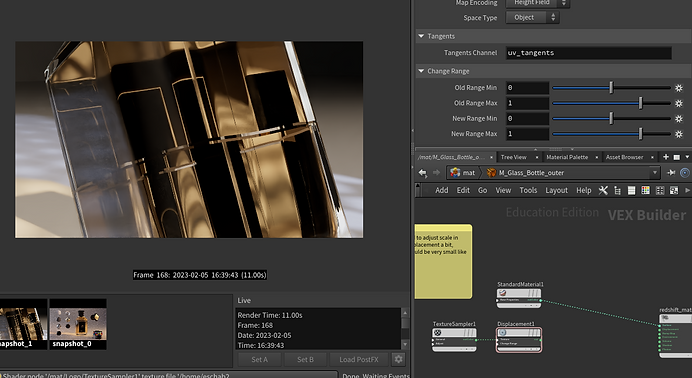Open the Layout menu in network editor
The width and height of the screenshot is (692, 378).
tap(557, 190)
